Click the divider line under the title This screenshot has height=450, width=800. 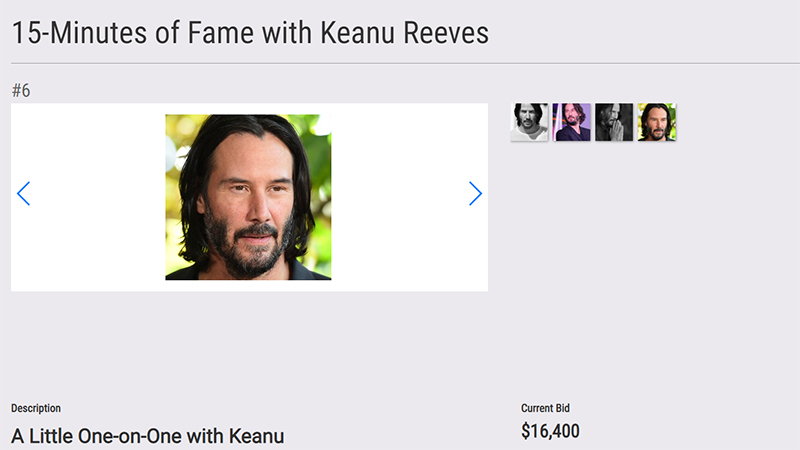click(x=400, y=64)
